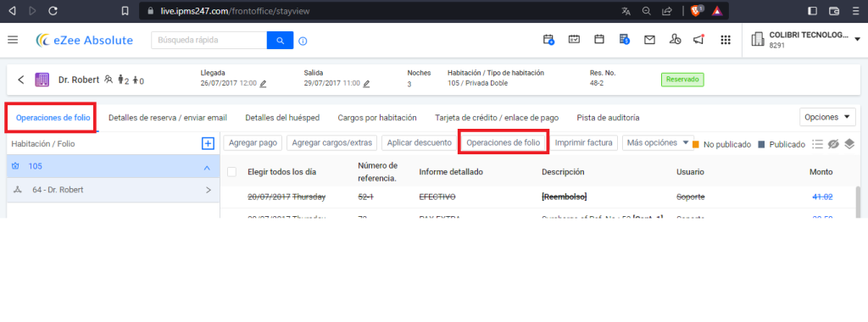Open the nine-dot apps grid icon

[x=726, y=40]
